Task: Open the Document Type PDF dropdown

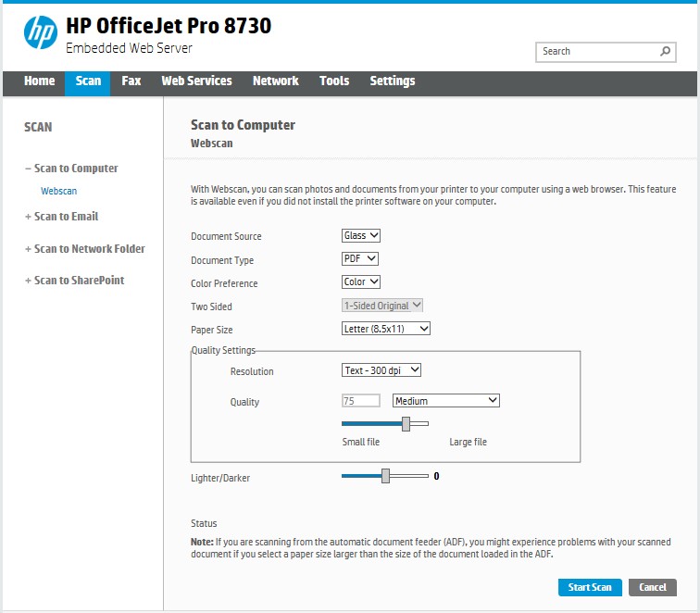Action: [360, 259]
